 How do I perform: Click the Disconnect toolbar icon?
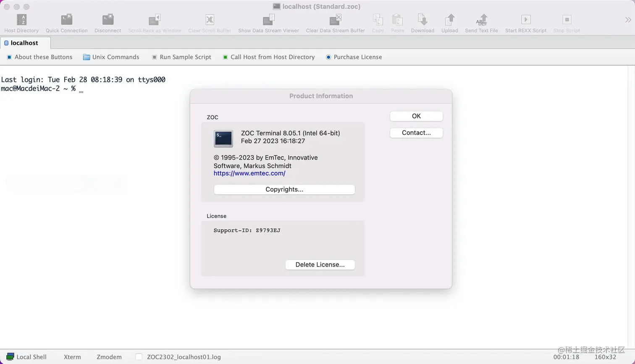pos(108,20)
